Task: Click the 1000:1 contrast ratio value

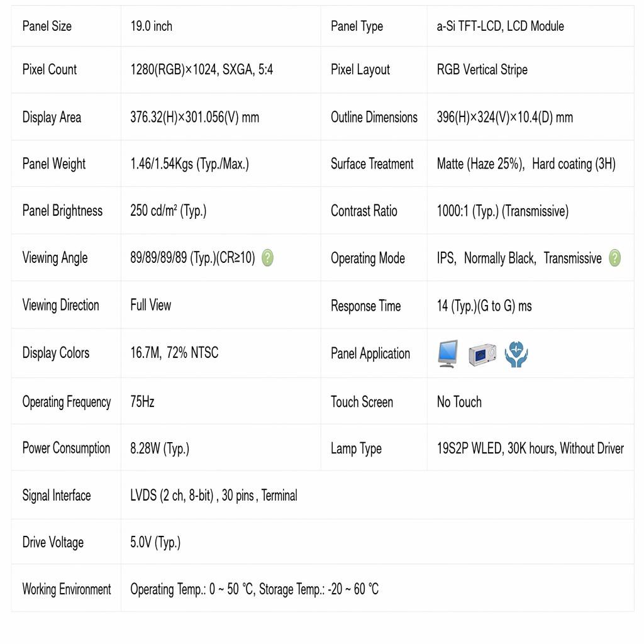Action: pos(502,211)
